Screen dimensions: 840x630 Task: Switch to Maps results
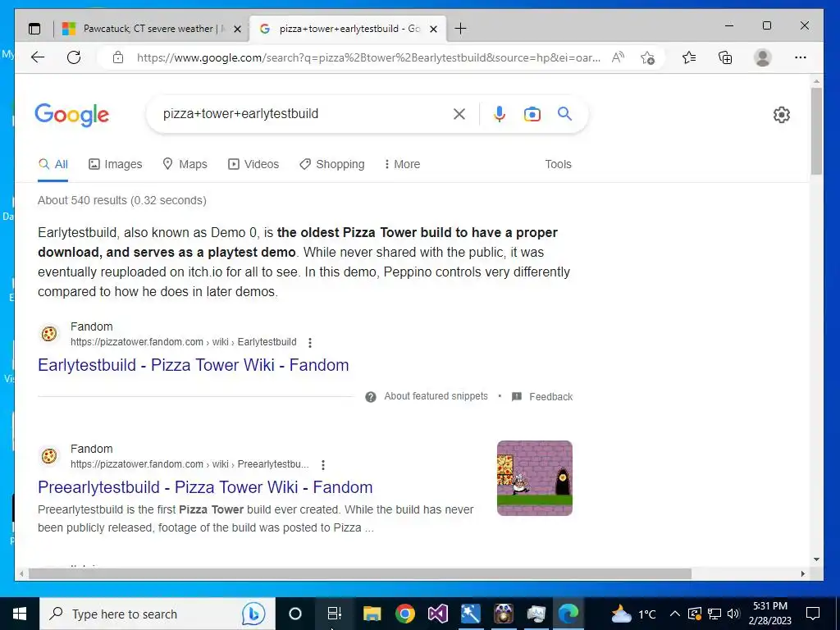[x=185, y=164]
